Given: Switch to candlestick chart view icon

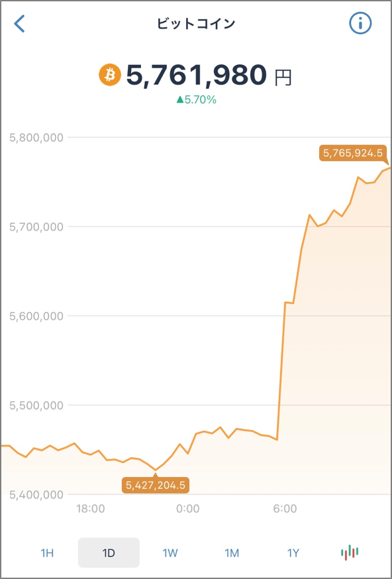Looking at the screenshot, I should click(x=350, y=553).
